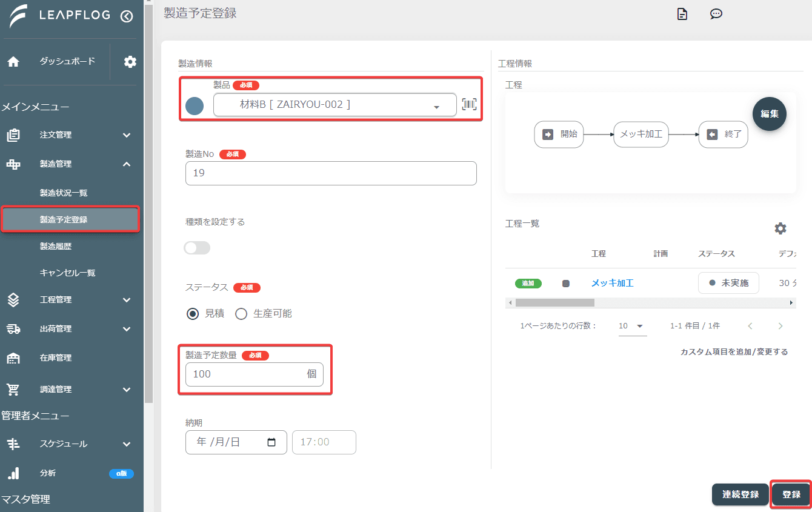
Task: Open 製造予定登録 in the sidebar
Action: click(x=71, y=219)
